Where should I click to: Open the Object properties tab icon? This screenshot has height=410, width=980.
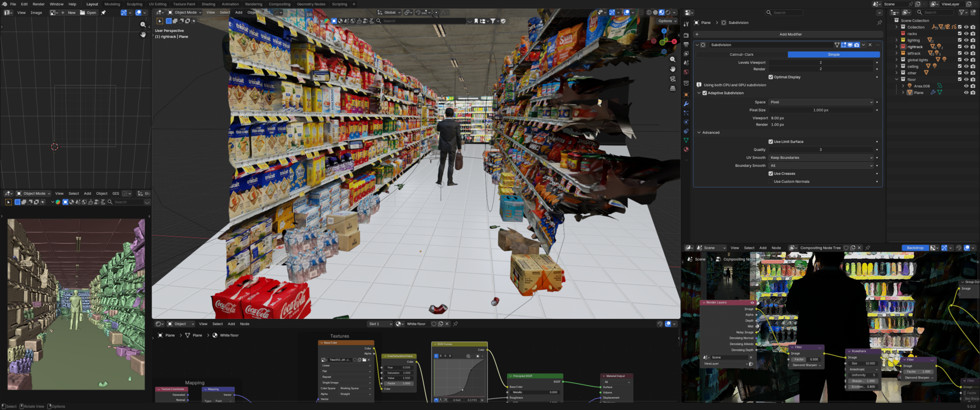tap(686, 95)
